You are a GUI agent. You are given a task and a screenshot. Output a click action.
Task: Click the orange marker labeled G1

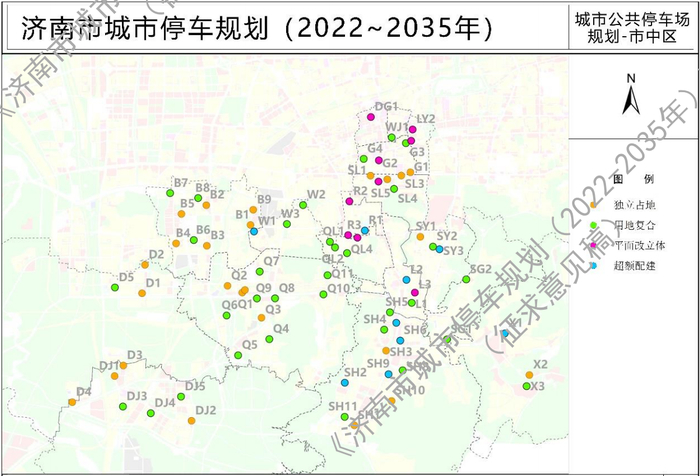pos(410,172)
